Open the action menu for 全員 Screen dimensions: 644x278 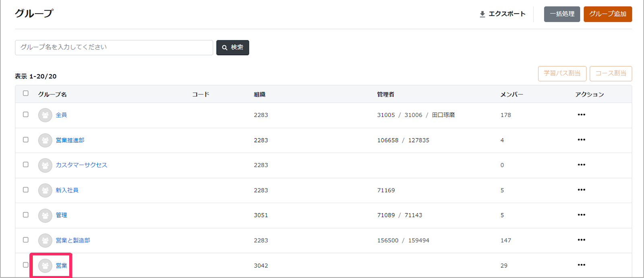click(581, 115)
